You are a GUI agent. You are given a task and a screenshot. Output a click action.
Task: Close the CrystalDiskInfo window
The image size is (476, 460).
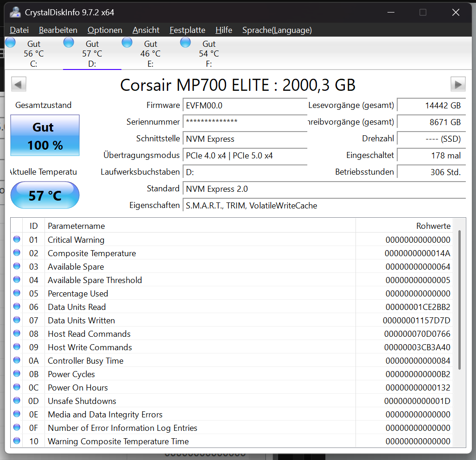(x=456, y=12)
